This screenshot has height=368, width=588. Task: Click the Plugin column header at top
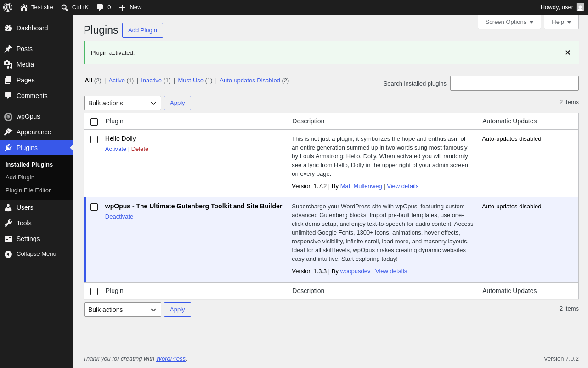tap(114, 121)
